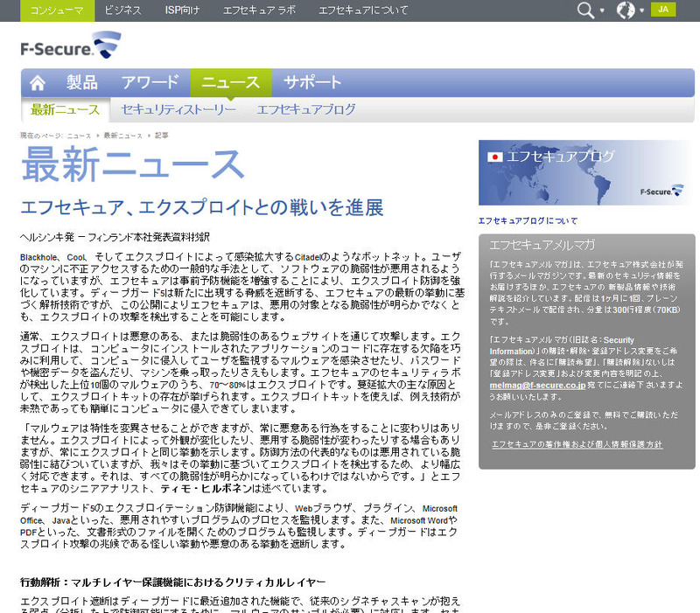Expand the search dropdown arrow

[x=603, y=11]
